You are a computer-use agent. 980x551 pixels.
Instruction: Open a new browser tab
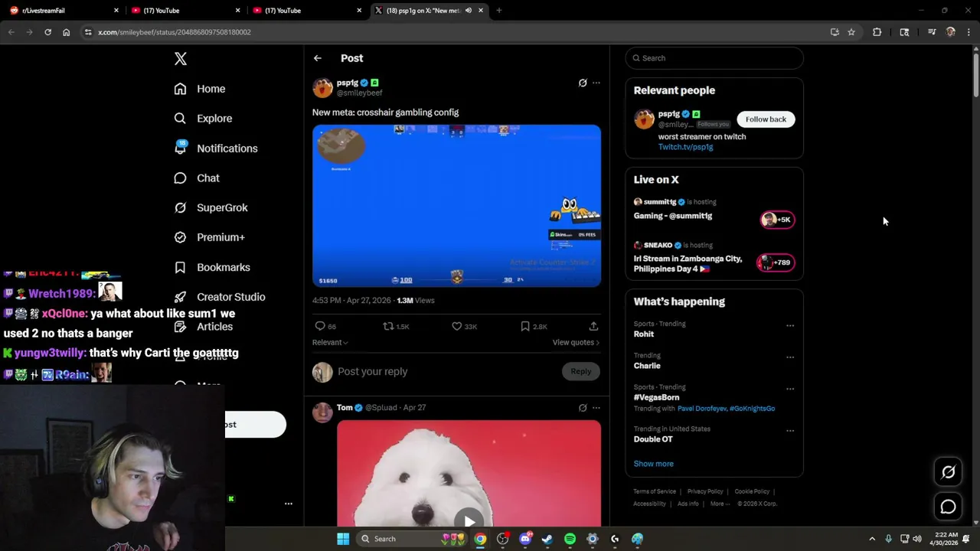(499, 11)
